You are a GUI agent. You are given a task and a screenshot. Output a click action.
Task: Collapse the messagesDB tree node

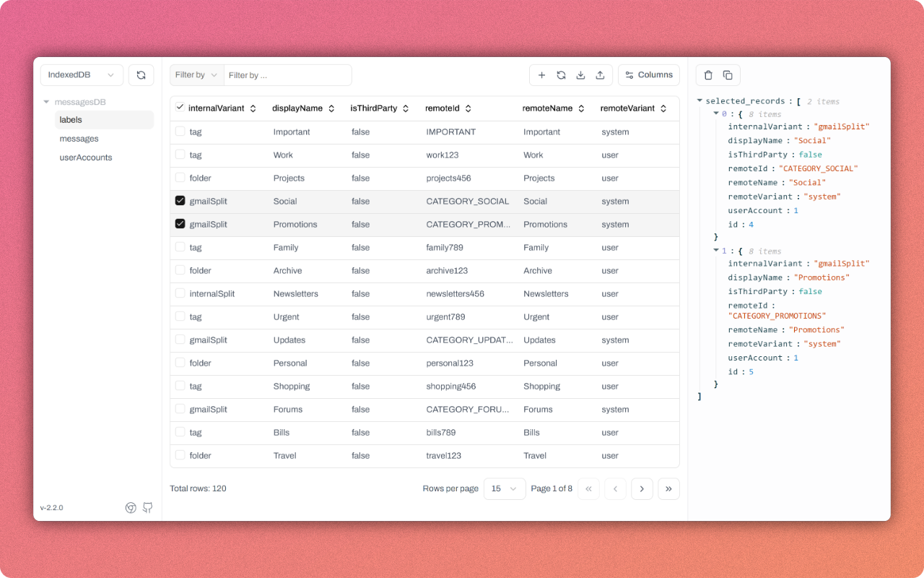(47, 102)
